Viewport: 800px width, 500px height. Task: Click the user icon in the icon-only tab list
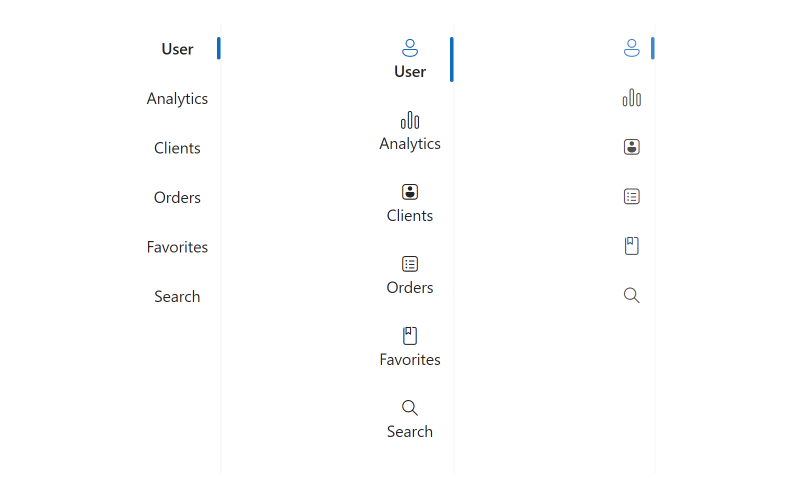(x=631, y=48)
